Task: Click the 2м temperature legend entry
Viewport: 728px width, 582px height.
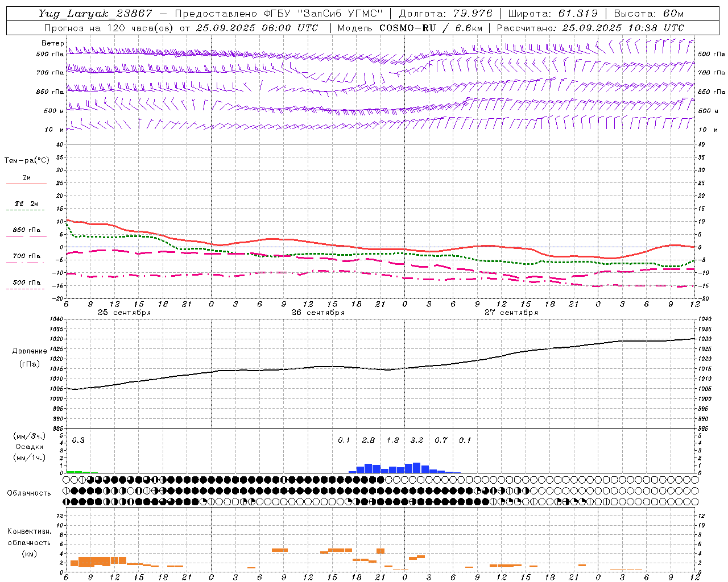Action: click(x=27, y=178)
